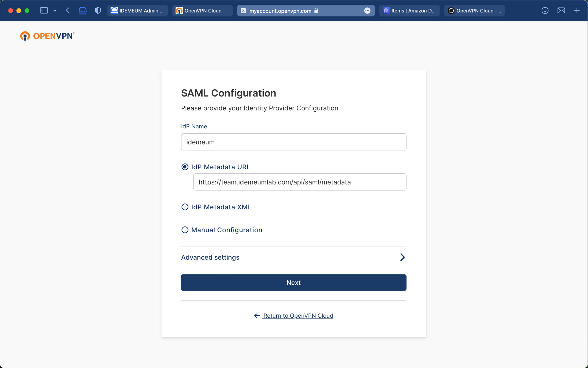
Task: Click the Manual Configuration label
Action: (227, 230)
